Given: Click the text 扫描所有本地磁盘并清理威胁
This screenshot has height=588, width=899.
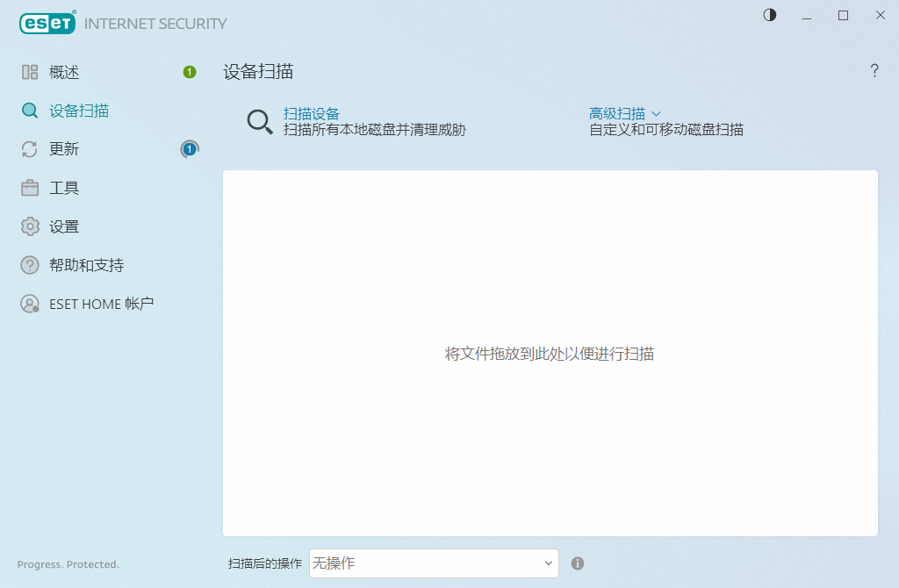Looking at the screenshot, I should pos(374,130).
